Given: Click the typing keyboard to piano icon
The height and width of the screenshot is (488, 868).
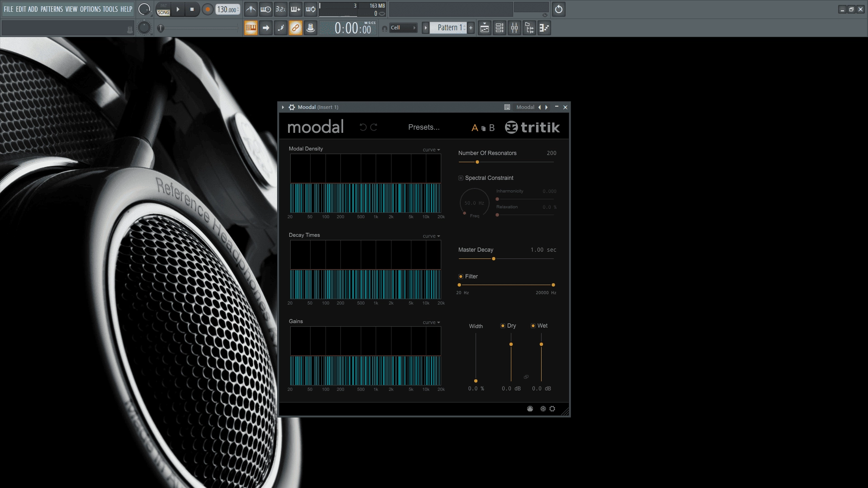Looking at the screenshot, I should coord(251,28).
